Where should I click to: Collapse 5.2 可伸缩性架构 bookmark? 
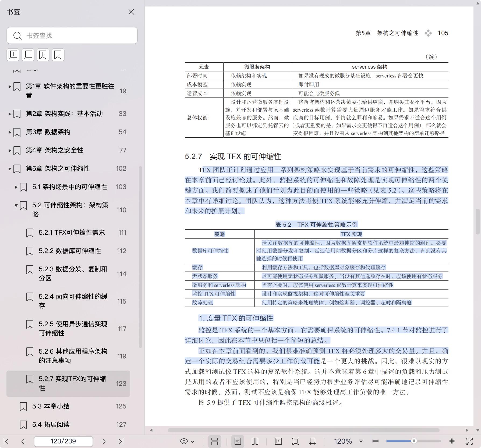tap(16, 205)
